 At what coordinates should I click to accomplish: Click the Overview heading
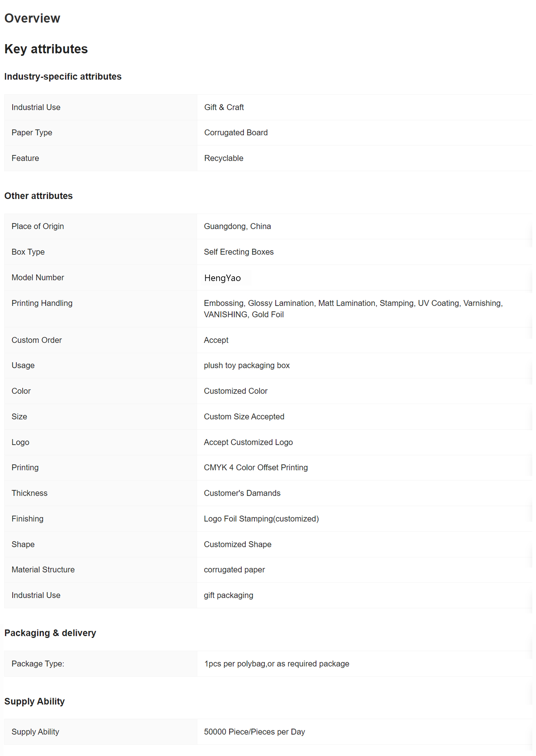pyautogui.click(x=32, y=18)
